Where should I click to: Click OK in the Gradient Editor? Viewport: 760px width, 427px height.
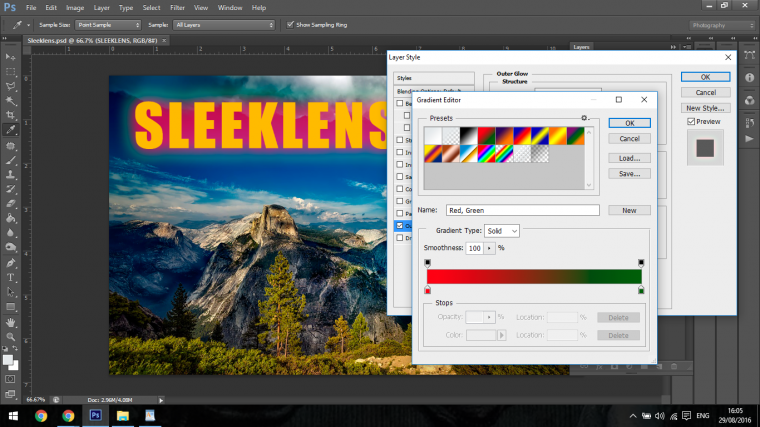pos(629,123)
